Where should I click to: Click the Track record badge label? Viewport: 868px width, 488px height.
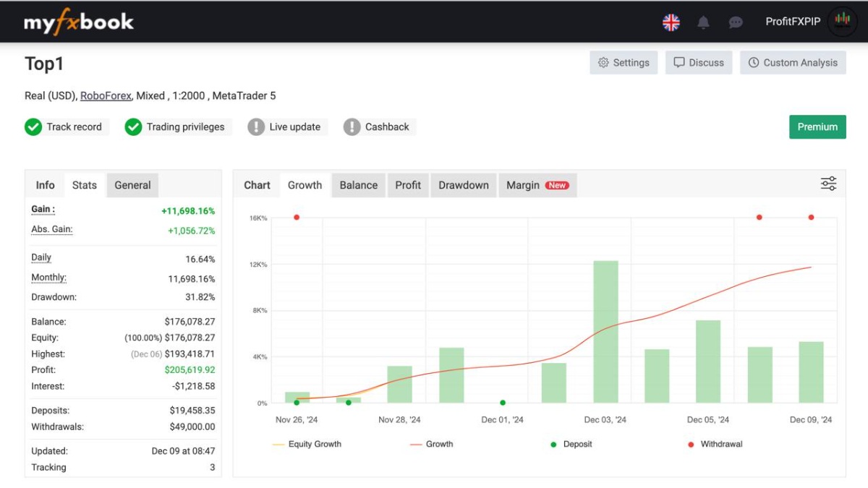click(74, 127)
